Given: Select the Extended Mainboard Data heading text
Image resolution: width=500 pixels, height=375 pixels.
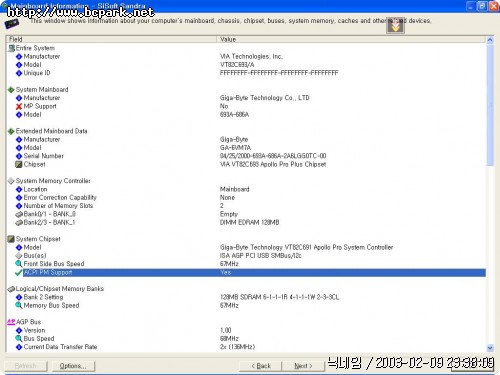Looking at the screenshot, I should 52,131.
